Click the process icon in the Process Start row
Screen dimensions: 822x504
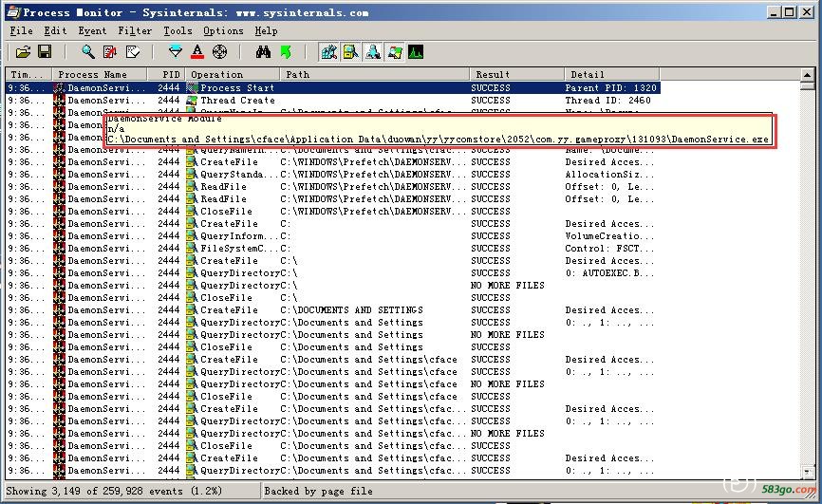click(59, 88)
